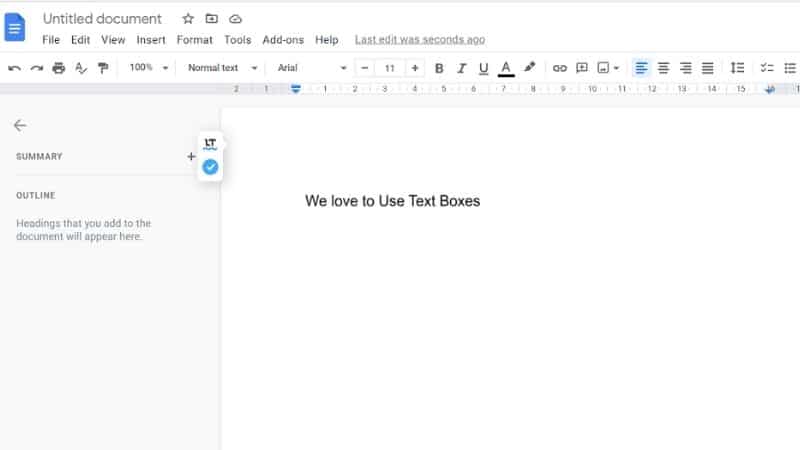Set justified text alignment
Screen dimensions: 800x450
708,68
